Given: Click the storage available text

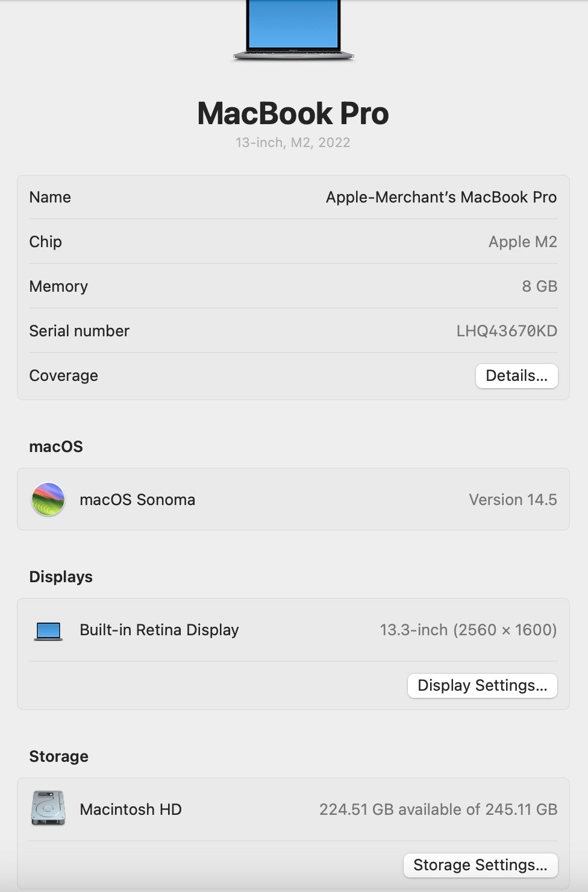Looking at the screenshot, I should (438, 809).
